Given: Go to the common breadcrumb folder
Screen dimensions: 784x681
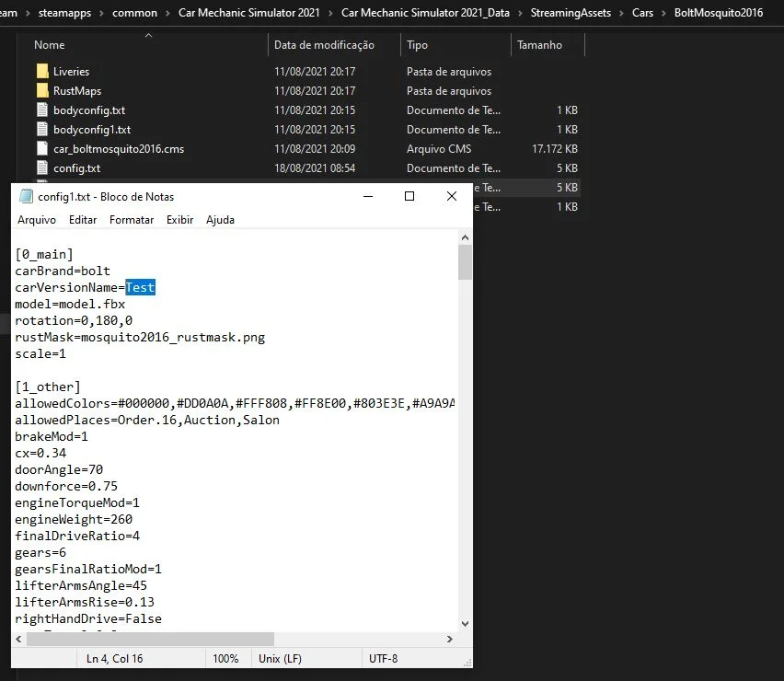Looking at the screenshot, I should (x=134, y=13).
